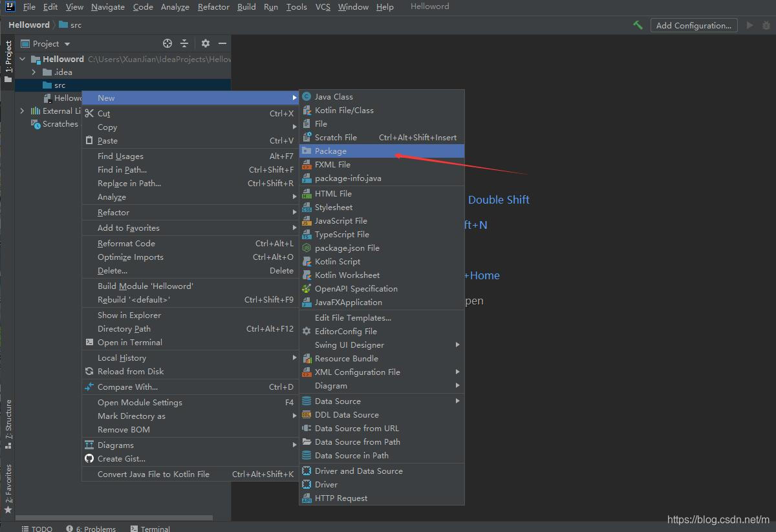
Task: Choose Reformat Code in context menu
Action: click(190, 244)
